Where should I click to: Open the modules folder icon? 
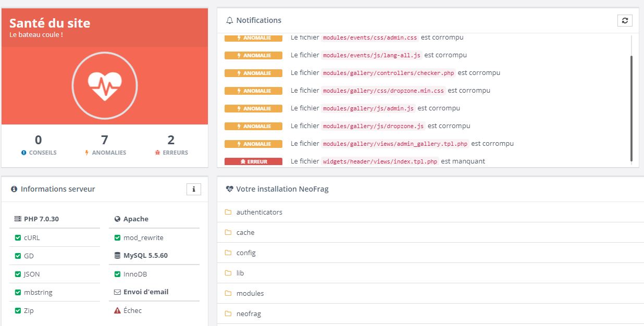[x=228, y=293]
